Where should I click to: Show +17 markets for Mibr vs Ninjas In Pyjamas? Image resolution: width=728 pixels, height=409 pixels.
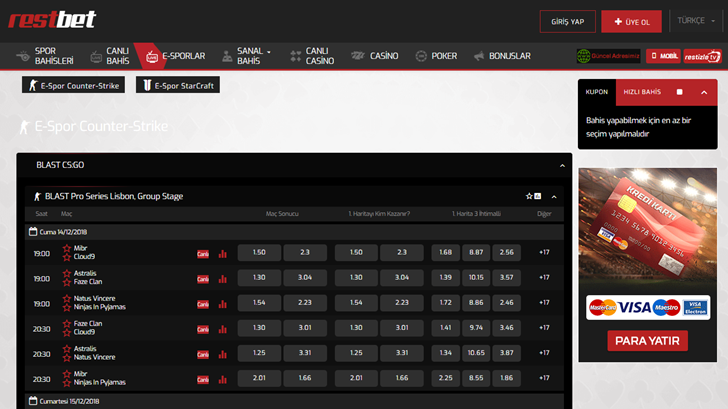(x=544, y=377)
